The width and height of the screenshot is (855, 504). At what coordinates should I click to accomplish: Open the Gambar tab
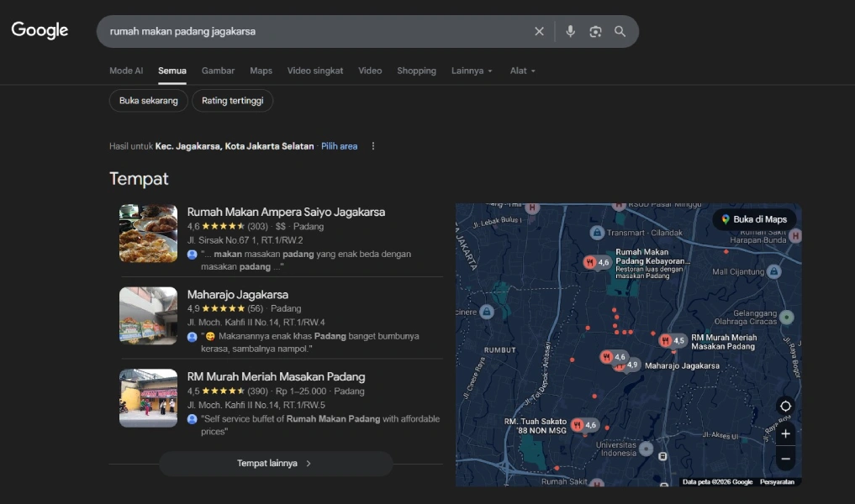click(x=218, y=71)
